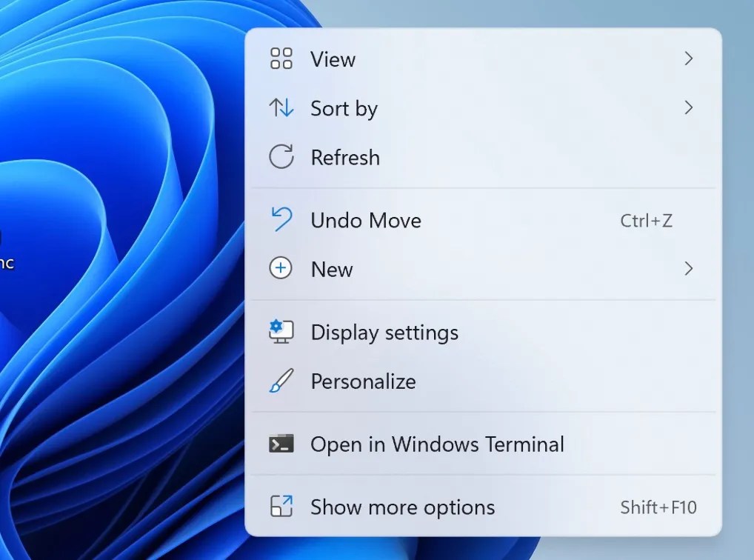754x560 pixels.
Task: Open Display settings
Action: [384, 332]
